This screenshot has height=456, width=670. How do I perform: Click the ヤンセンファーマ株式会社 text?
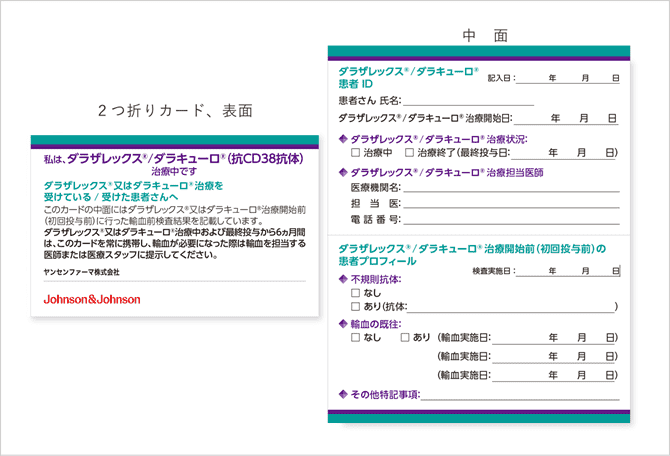point(82,272)
